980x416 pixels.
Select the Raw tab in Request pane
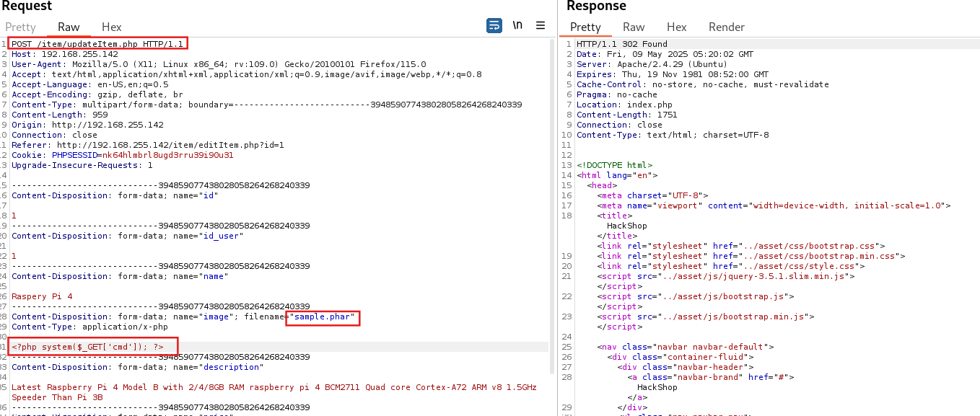click(x=69, y=27)
